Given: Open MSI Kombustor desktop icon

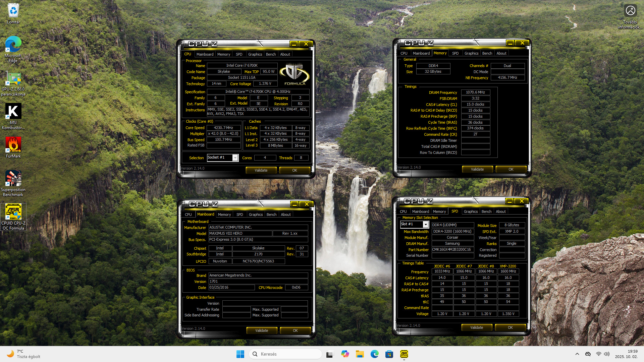Looking at the screenshot, I should tap(13, 112).
